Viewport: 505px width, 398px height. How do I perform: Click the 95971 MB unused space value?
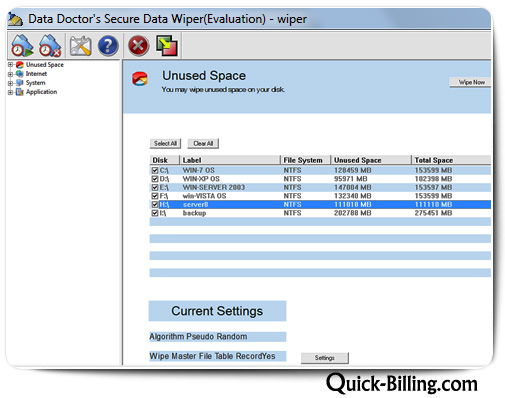pos(351,179)
